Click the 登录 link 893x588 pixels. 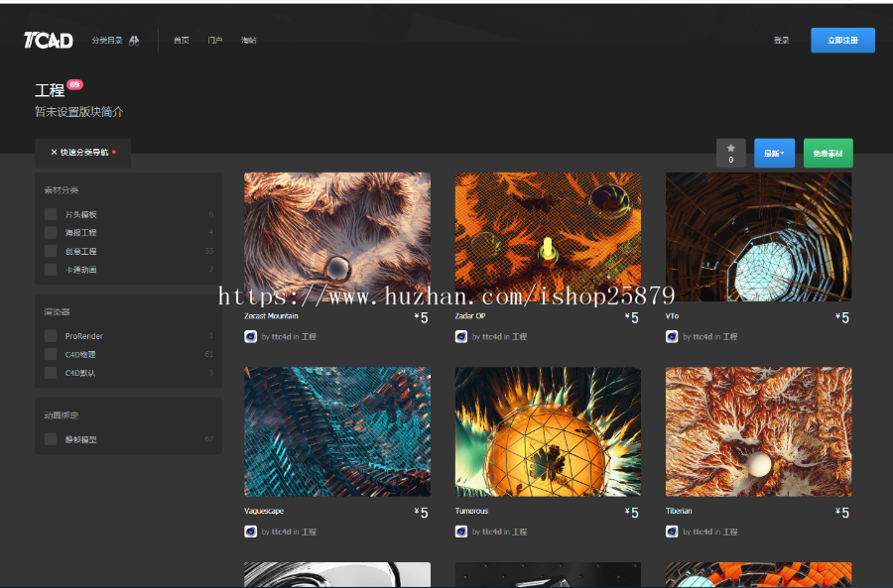click(782, 41)
